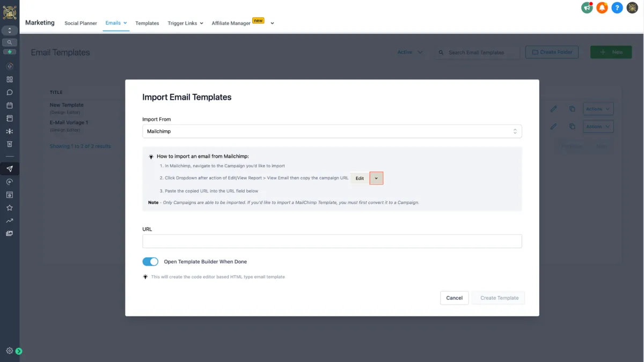
Task: Open the Import From Mailchimp dropdown
Action: tap(332, 131)
